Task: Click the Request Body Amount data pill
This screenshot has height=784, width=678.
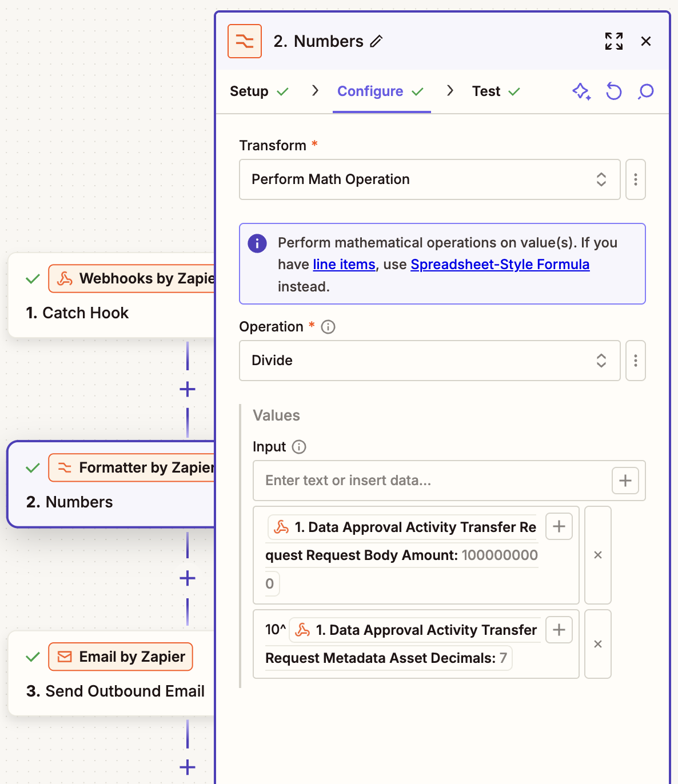Action: coord(402,555)
